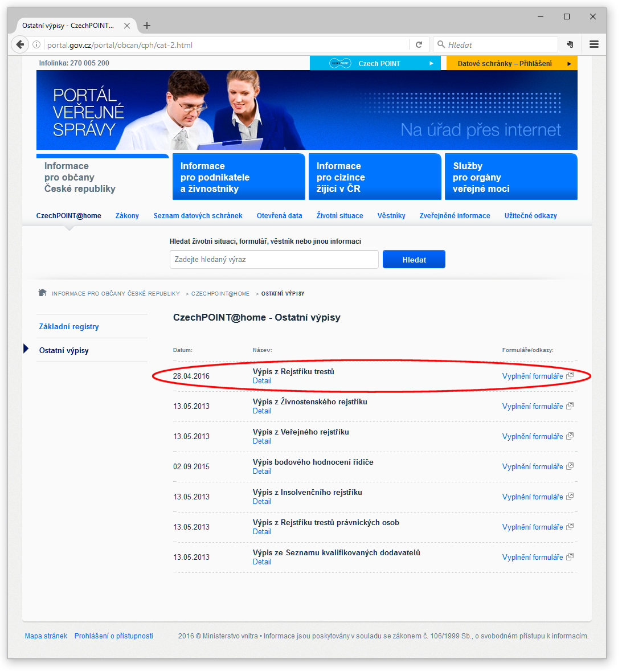Open Detail under Výpis bodového hodnocení řidiče

tap(262, 472)
